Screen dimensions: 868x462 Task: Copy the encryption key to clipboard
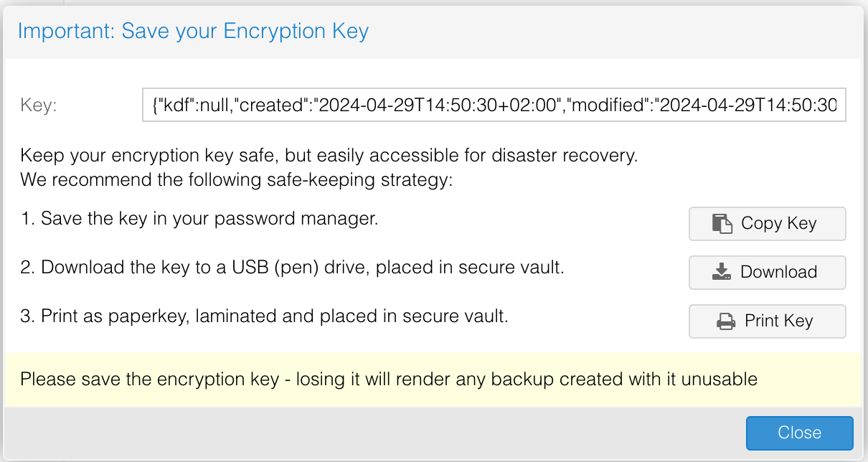click(x=767, y=223)
